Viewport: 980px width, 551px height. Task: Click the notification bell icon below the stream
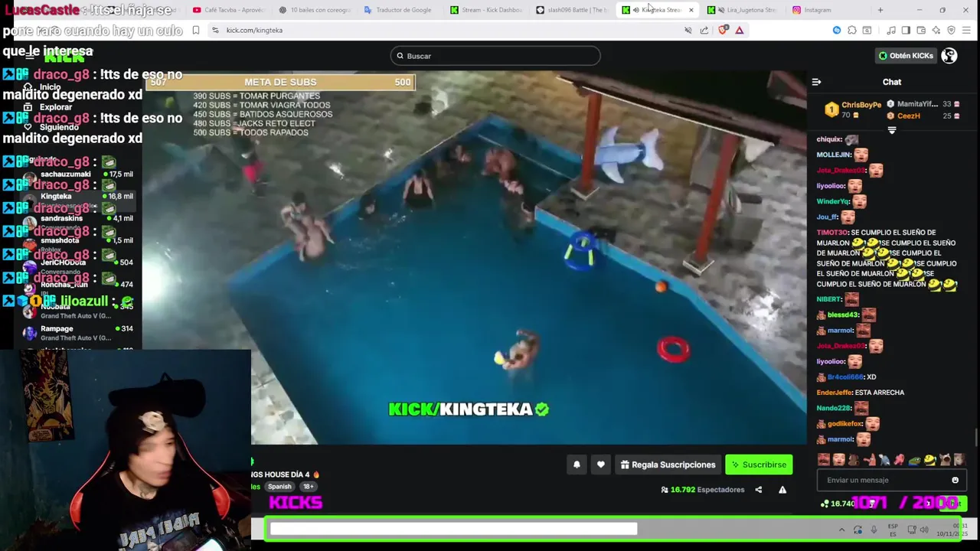pos(577,465)
